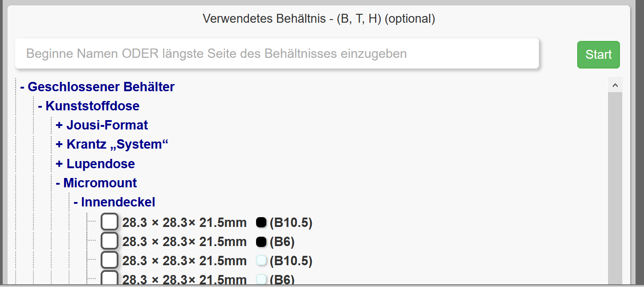Click the black color swatch beside (B10.5)
This screenshot has width=644, height=287.
(261, 222)
